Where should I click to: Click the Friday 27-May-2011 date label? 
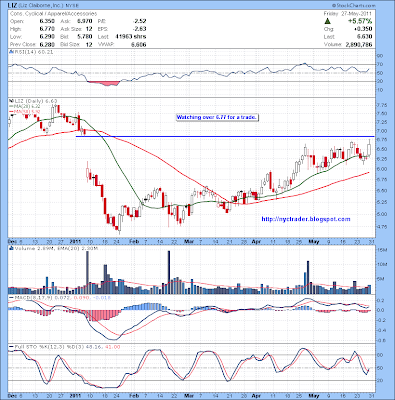(348, 14)
